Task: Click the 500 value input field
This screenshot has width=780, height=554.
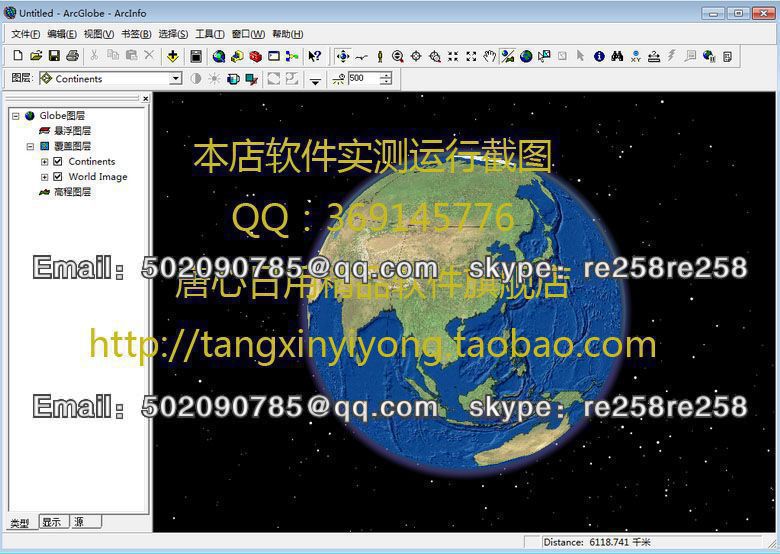Action: click(x=361, y=78)
